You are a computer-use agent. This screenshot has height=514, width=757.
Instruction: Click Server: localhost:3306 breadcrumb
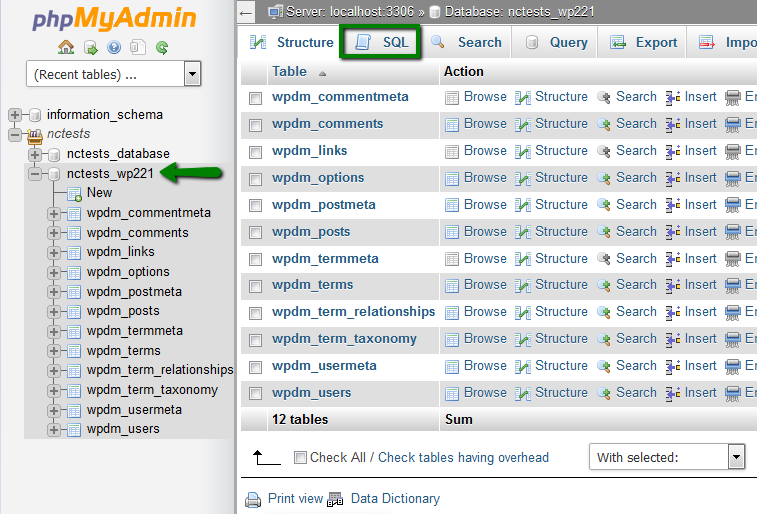350,12
